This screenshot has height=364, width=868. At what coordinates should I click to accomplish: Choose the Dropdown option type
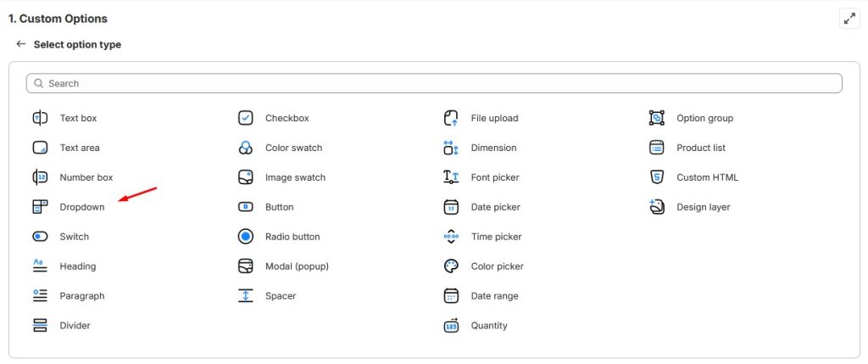pos(81,207)
